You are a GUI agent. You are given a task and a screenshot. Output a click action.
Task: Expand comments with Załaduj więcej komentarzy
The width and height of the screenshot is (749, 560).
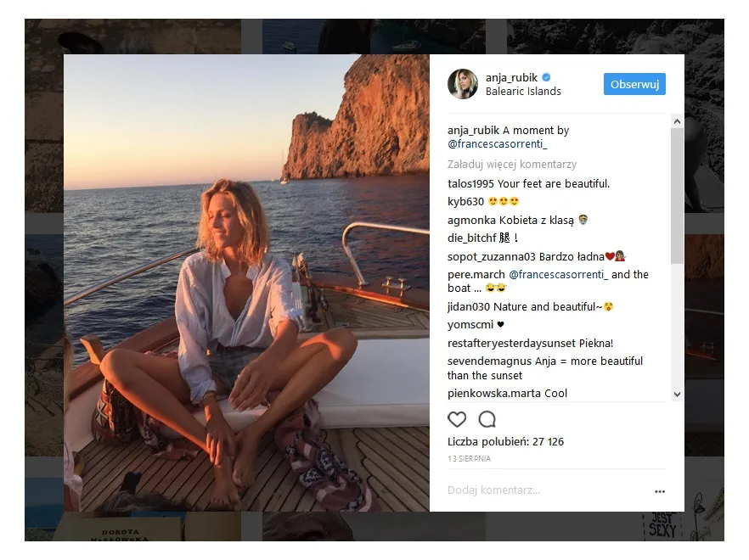511,165
